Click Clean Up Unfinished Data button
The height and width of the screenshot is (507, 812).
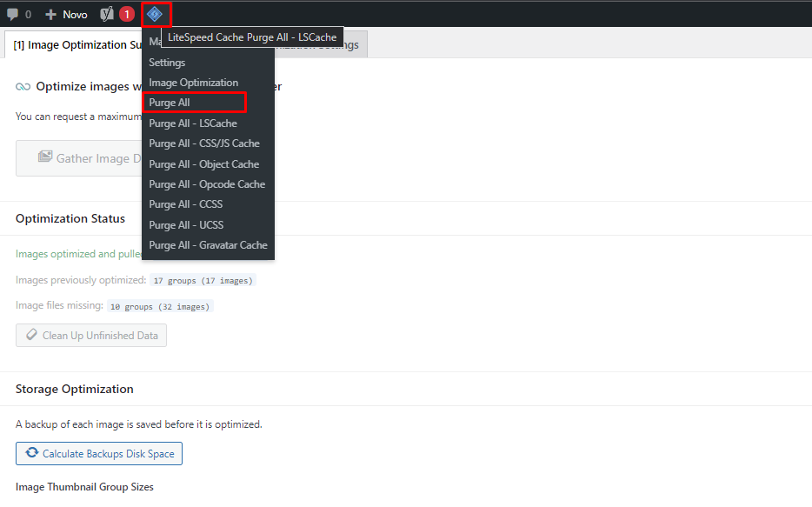[91, 336]
